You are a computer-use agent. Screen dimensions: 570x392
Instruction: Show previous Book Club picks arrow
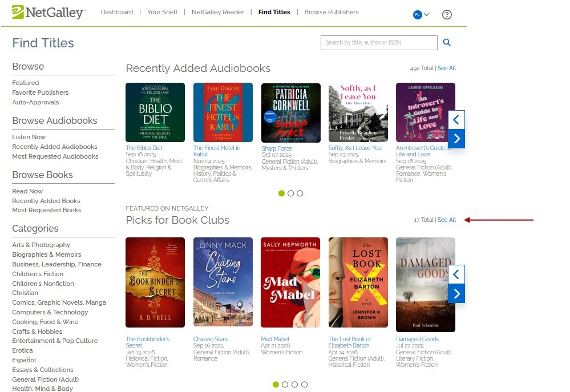456,274
